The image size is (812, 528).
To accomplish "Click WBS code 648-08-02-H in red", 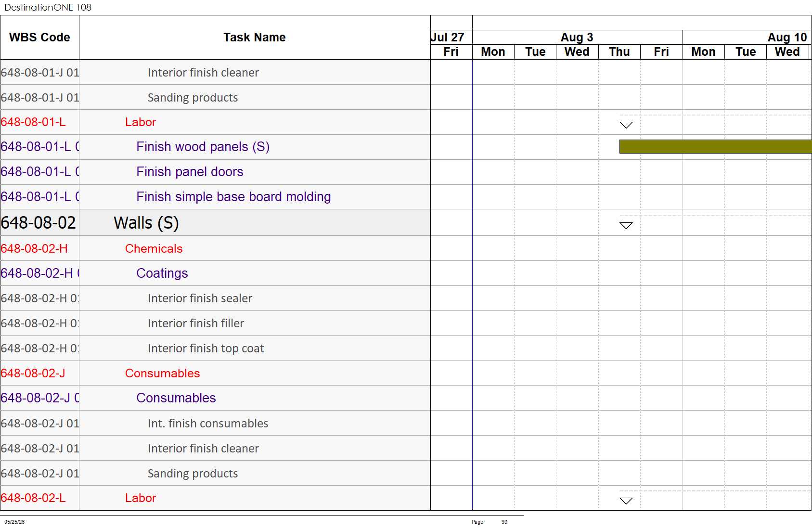I will pos(34,249).
